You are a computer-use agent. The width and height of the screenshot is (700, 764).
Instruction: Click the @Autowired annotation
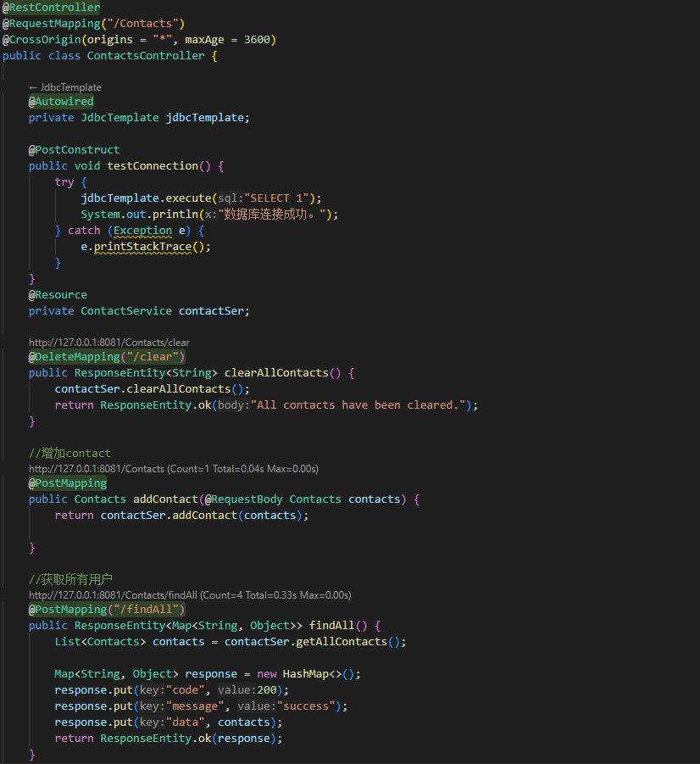[x=60, y=101]
